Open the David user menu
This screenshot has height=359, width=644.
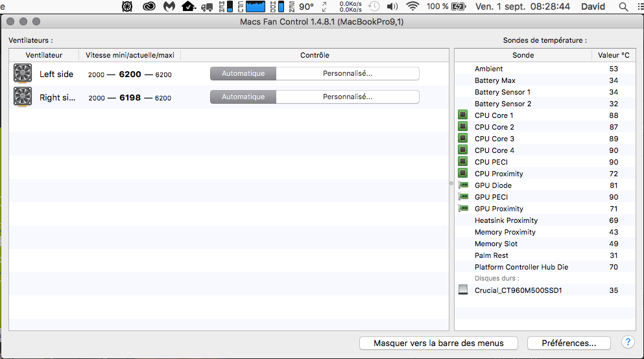(593, 6)
